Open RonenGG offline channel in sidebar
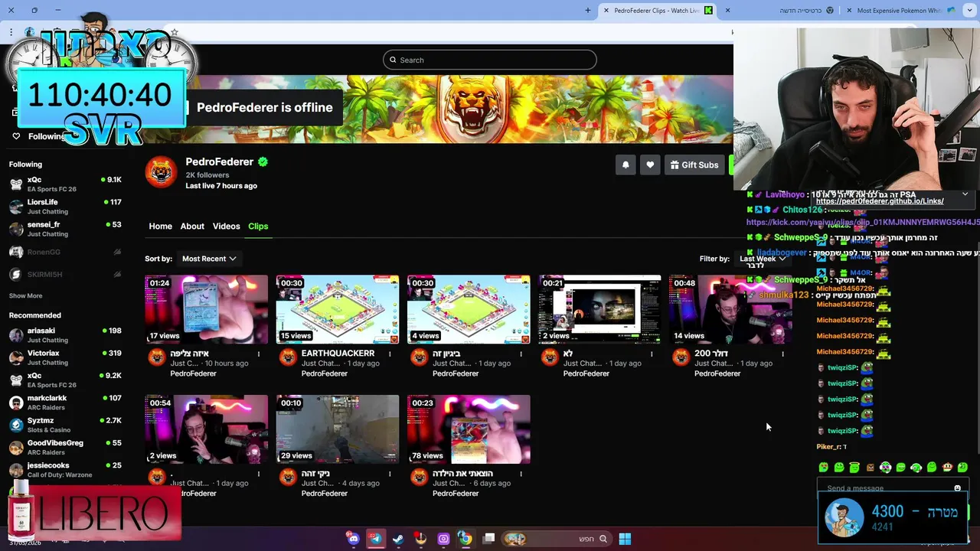The image size is (980, 551). [65, 252]
